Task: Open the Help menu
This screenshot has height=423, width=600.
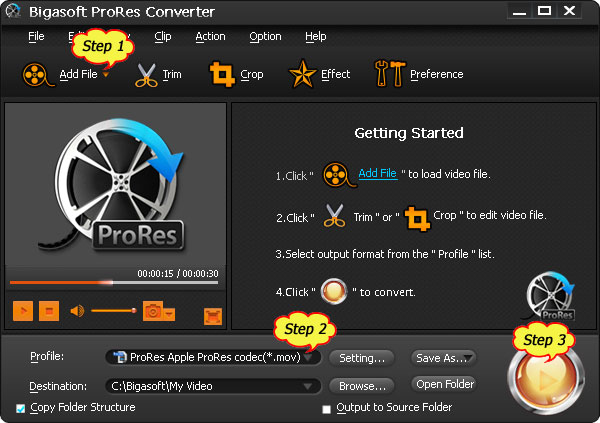Action: [316, 36]
